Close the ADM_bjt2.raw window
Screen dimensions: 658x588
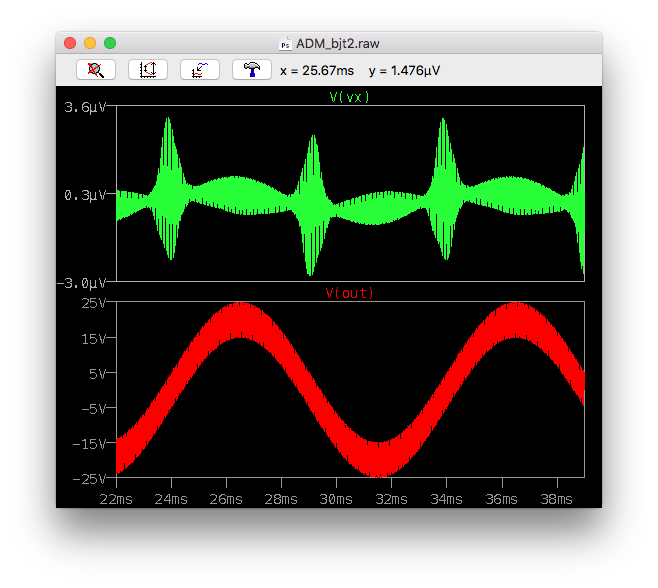coord(70,43)
